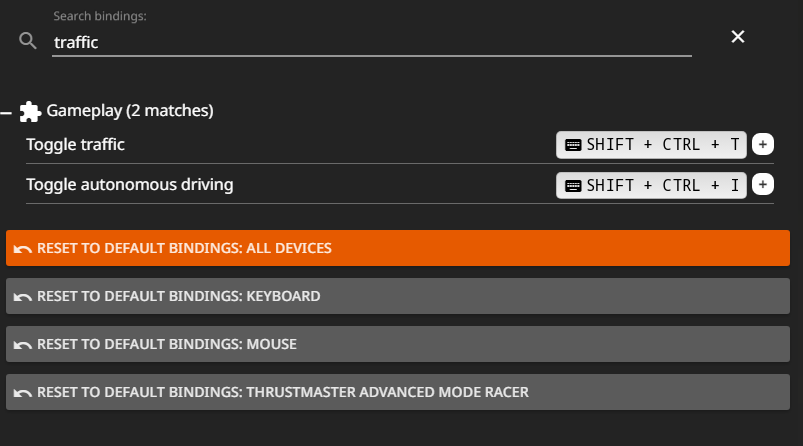Click the undo arrow icon on Mouse reset

(x=23, y=344)
